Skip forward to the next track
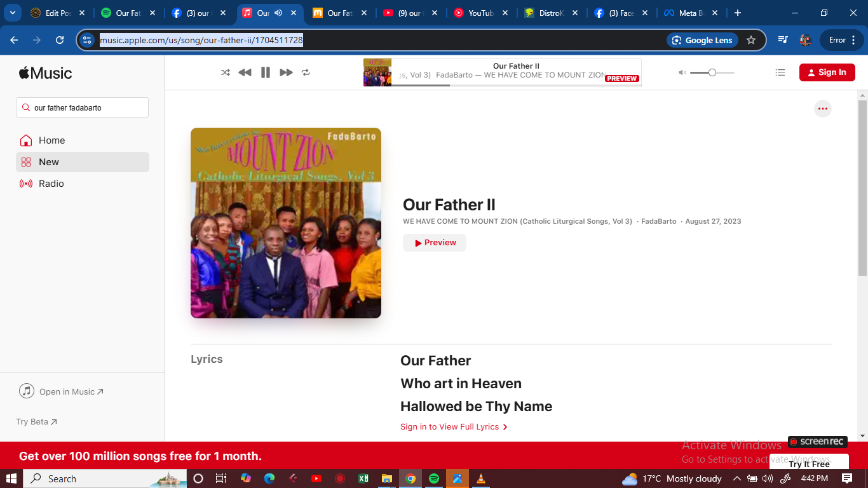The width and height of the screenshot is (868, 488). coord(287,72)
